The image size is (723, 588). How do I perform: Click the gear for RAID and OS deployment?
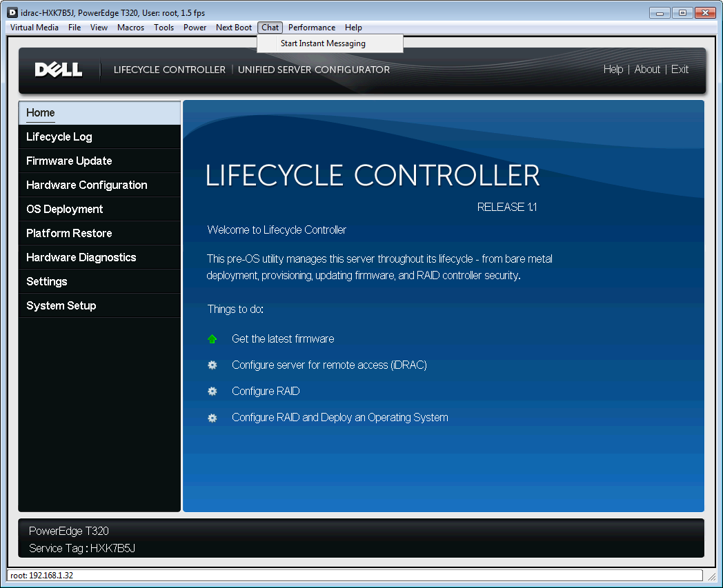(212, 418)
